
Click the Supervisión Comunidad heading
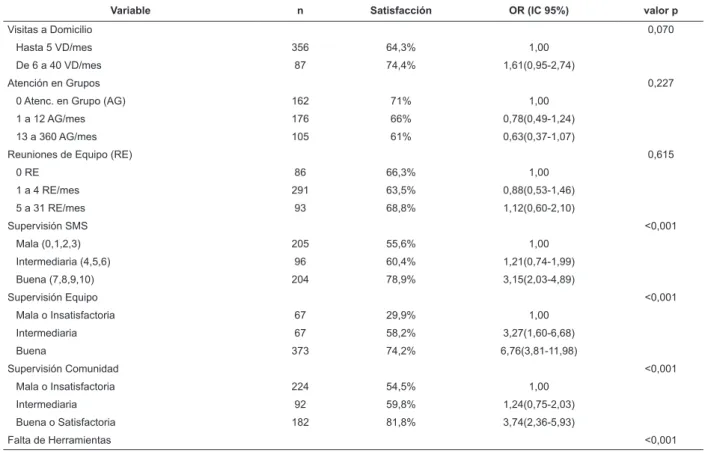coord(63,369)
